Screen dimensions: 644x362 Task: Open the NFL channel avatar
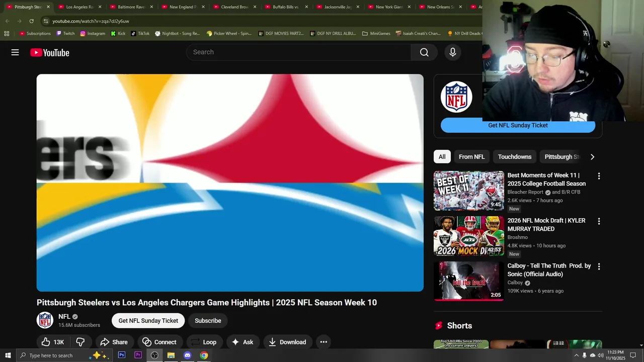point(45,320)
